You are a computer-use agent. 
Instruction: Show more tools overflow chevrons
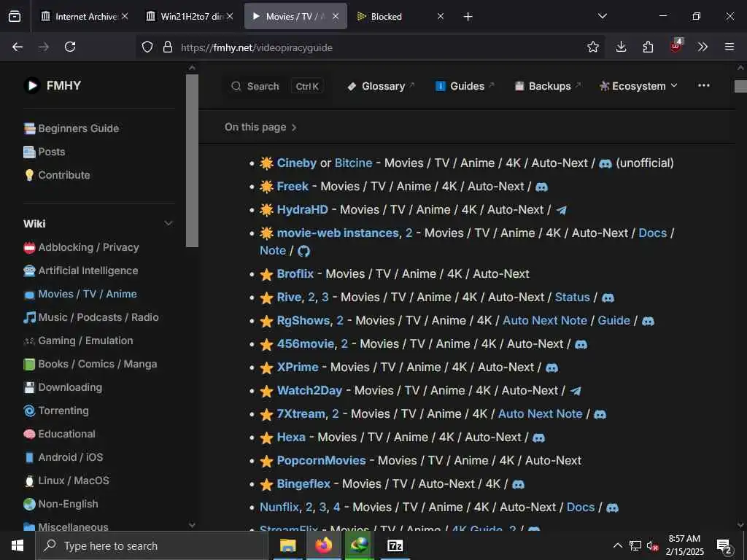pos(703,47)
